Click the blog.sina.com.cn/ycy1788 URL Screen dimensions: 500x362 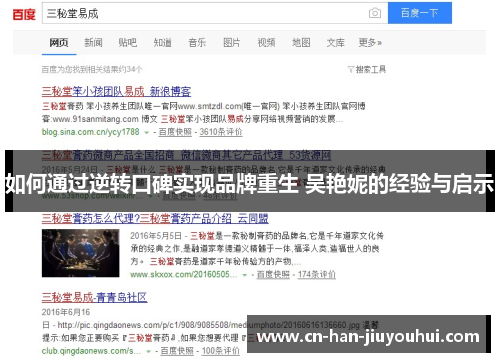(x=90, y=132)
